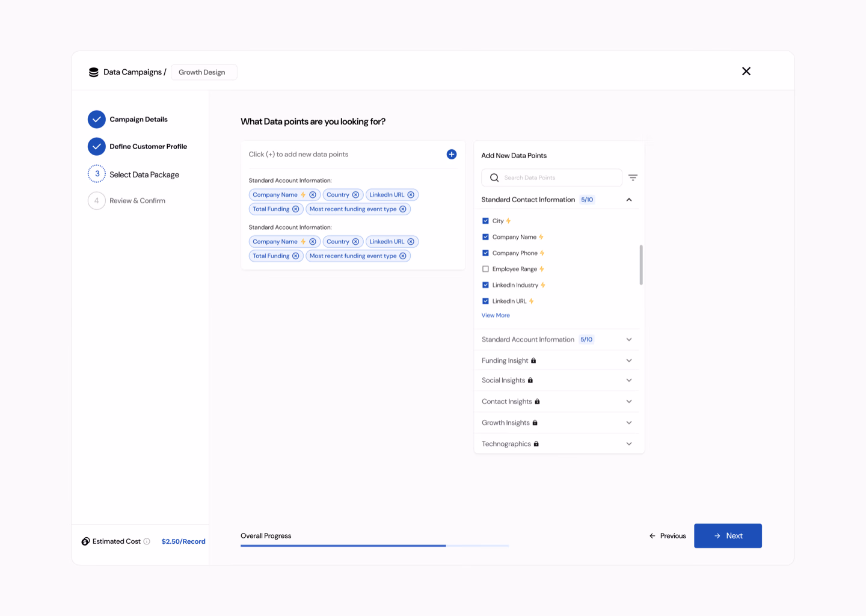This screenshot has height=616, width=866.
Task: Click the Overall Progress bar
Action: (374, 546)
